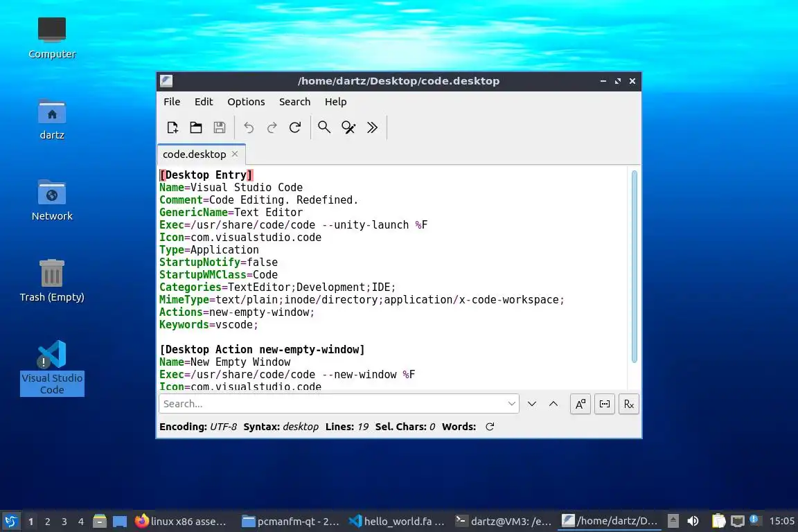Open the Edit menu
This screenshot has width=798, height=532.
tap(204, 102)
